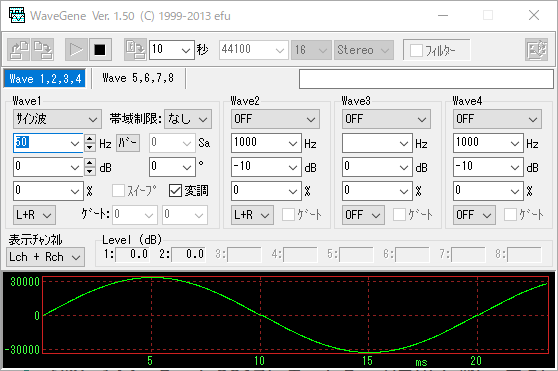Increase Wave1 dB level with up stepper

click(x=90, y=163)
